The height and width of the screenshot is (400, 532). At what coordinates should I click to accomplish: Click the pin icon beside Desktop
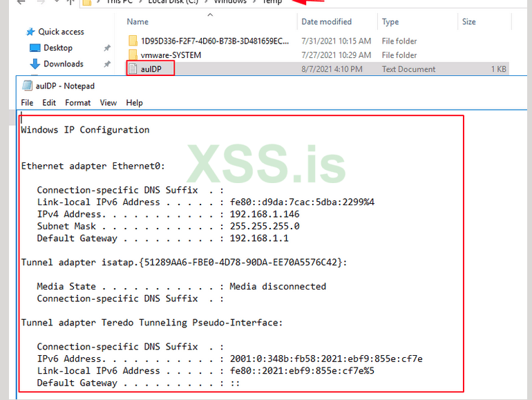[x=107, y=48]
